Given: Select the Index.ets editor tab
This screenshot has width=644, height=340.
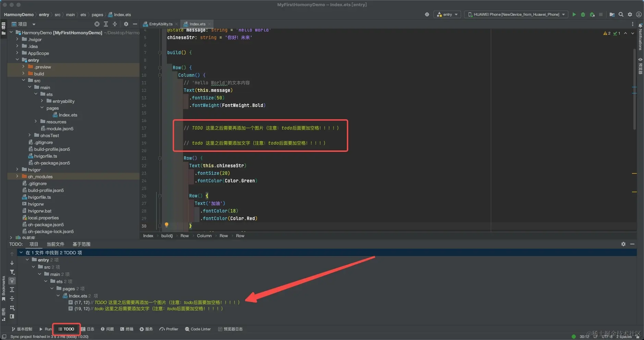Looking at the screenshot, I should click(x=197, y=24).
